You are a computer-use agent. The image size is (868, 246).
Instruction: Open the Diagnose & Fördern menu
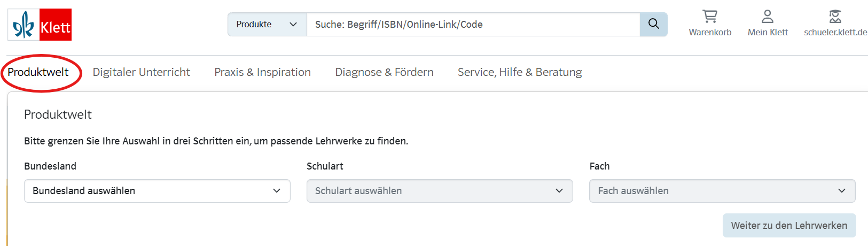(384, 72)
